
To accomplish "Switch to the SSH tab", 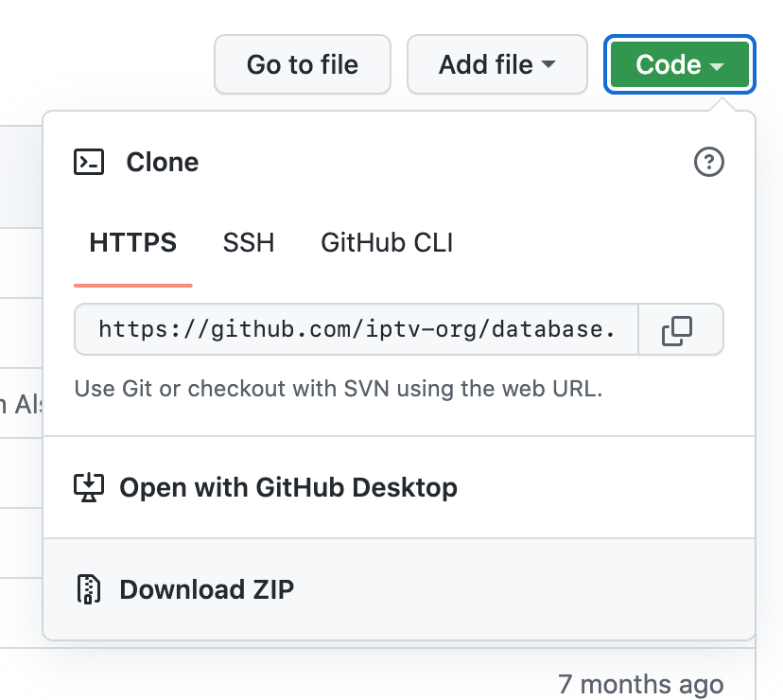I will (x=248, y=243).
